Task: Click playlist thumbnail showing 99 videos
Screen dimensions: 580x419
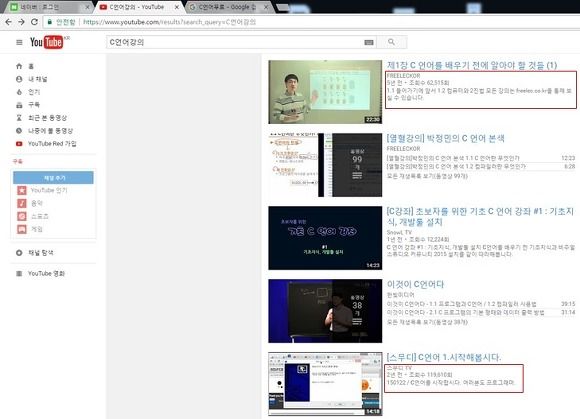Action: [325, 165]
